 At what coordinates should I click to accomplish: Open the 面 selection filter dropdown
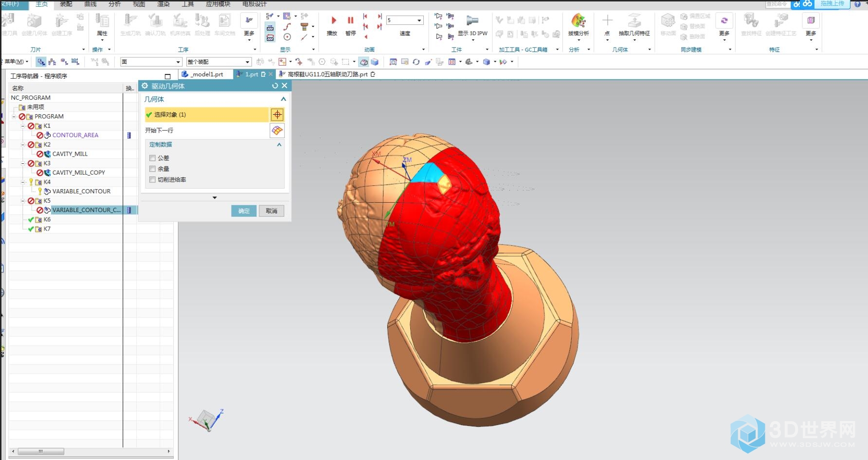[x=178, y=62]
